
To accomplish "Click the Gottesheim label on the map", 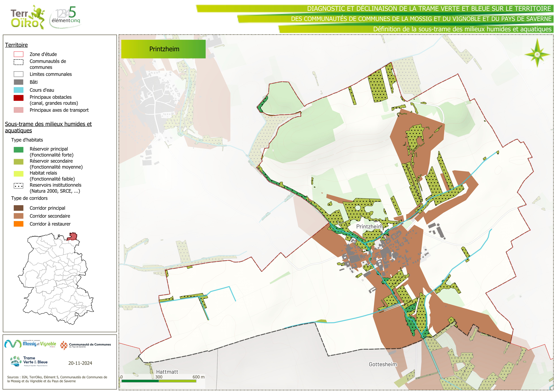I will point(383,364).
